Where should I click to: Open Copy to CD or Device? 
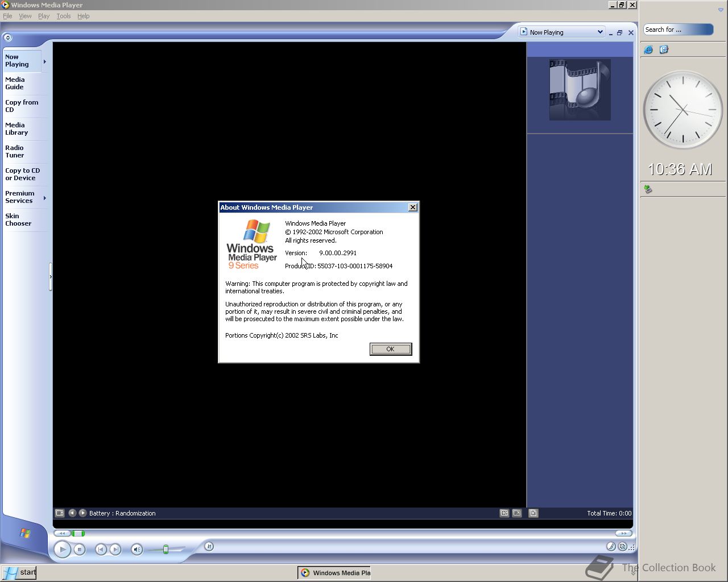[25, 174]
